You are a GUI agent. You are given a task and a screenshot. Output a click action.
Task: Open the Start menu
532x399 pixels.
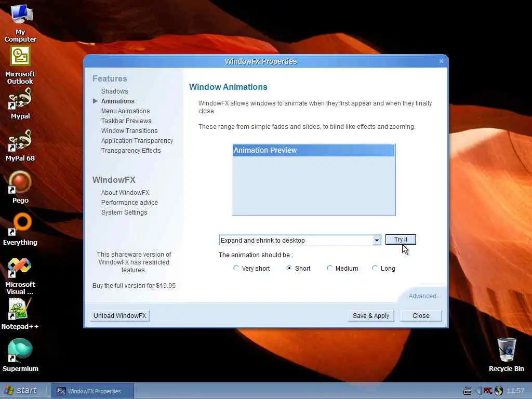pos(21,391)
